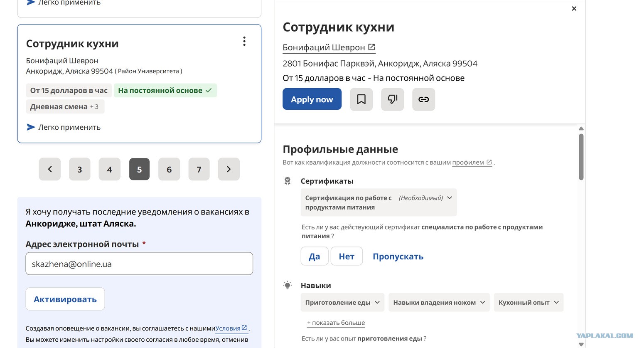The width and height of the screenshot is (644, 348).
Task: Click Пропускать to skip certificate question
Action: [x=398, y=257]
